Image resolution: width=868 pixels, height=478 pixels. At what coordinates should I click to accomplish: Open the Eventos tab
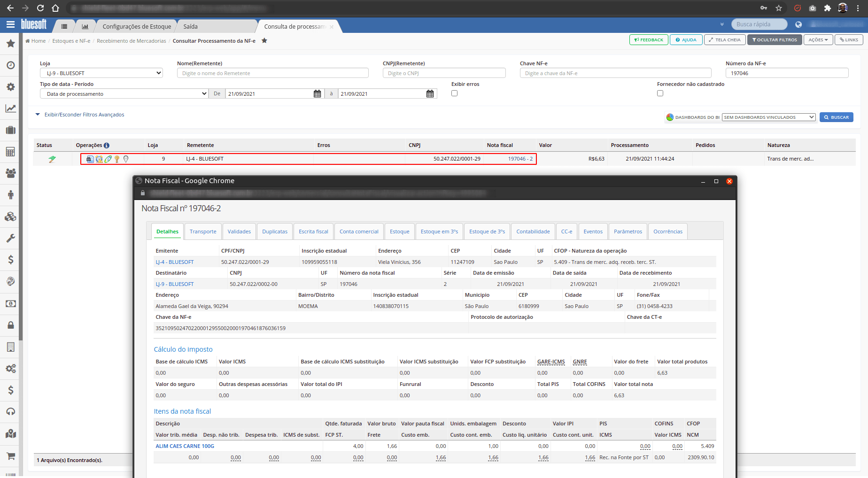(593, 231)
